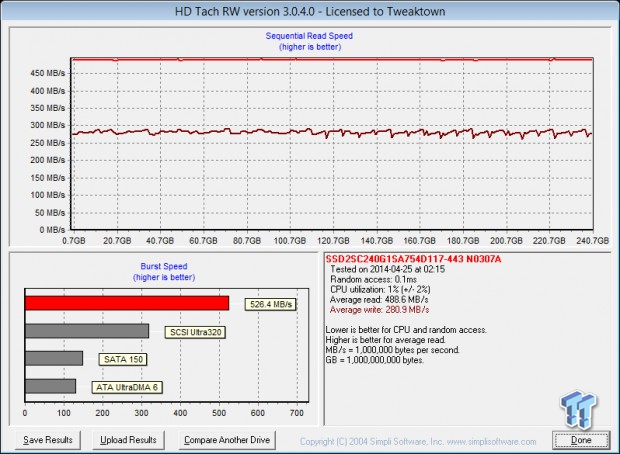The height and width of the screenshot is (454, 620).
Task: Click the gray SCSI Ultra320 bar
Action: [87, 331]
